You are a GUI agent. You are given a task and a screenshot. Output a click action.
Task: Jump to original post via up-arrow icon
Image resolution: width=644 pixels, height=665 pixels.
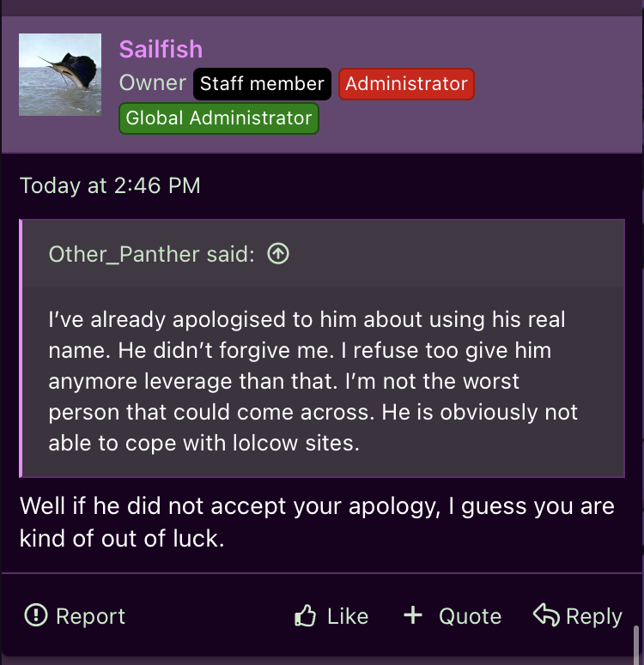(x=277, y=253)
